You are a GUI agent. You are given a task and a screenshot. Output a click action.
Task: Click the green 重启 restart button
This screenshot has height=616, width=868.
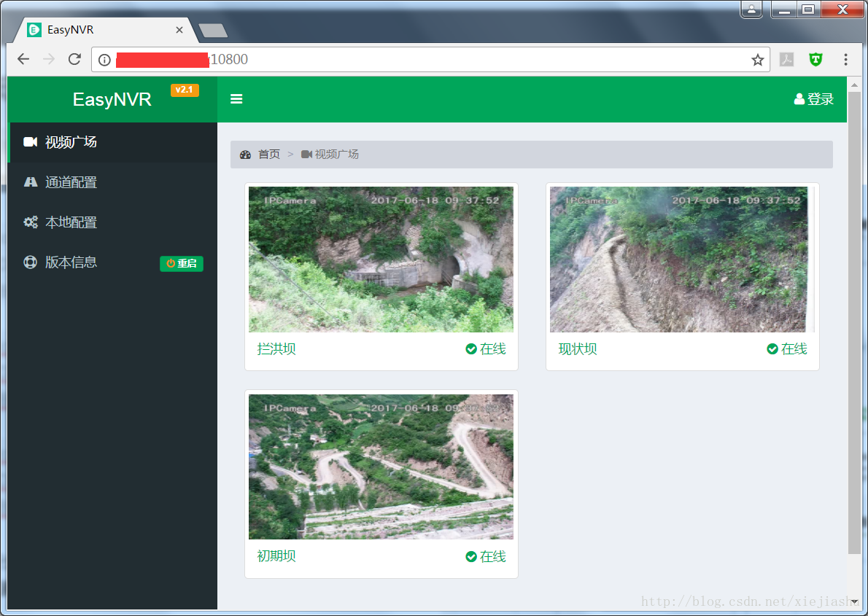182,263
